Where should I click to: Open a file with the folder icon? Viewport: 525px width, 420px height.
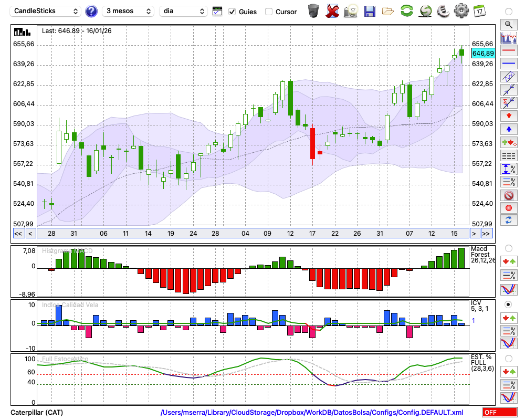click(388, 12)
